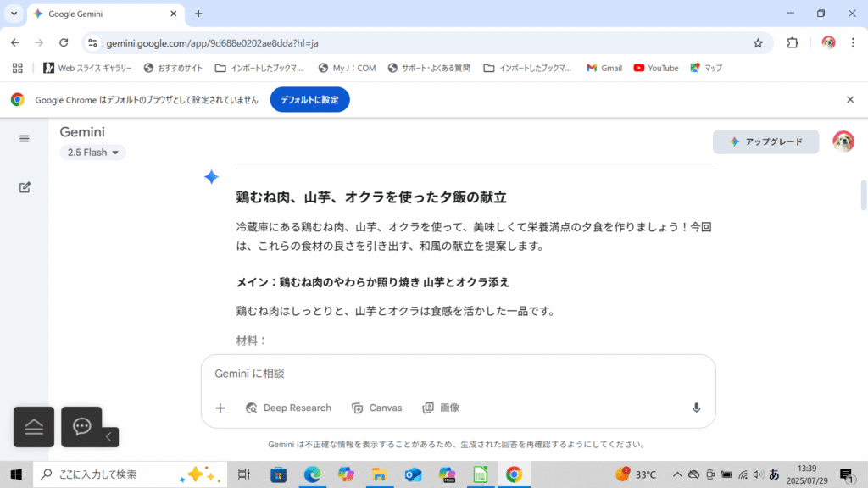This screenshot has width=868, height=488.
Task: Open the tab search dropdown arrow
Action: [x=14, y=14]
